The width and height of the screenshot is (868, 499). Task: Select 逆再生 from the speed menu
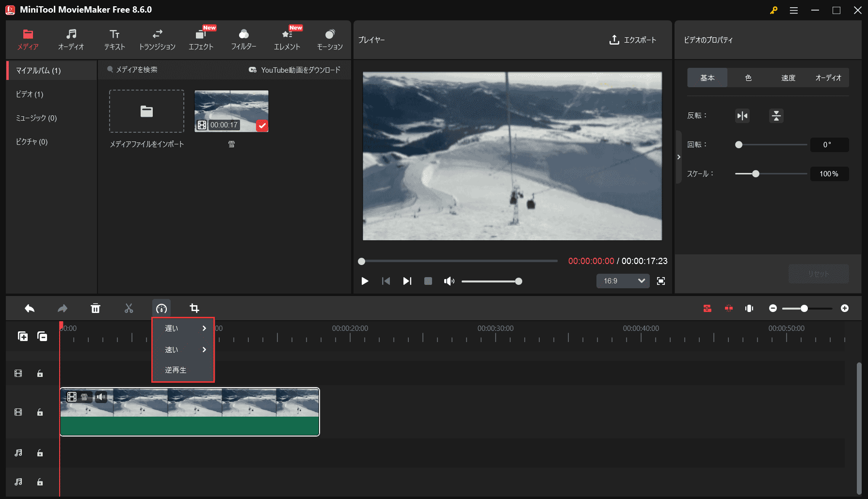click(176, 370)
